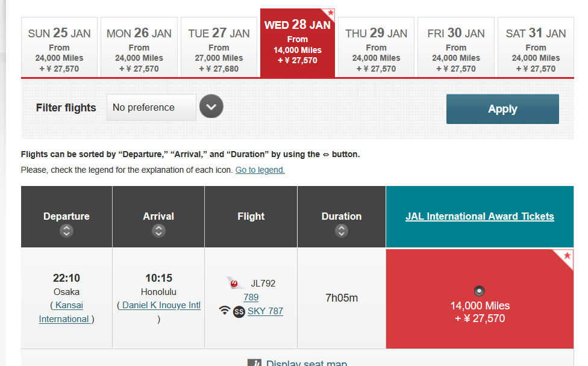Open JAL International Award Tickets link

480,216
